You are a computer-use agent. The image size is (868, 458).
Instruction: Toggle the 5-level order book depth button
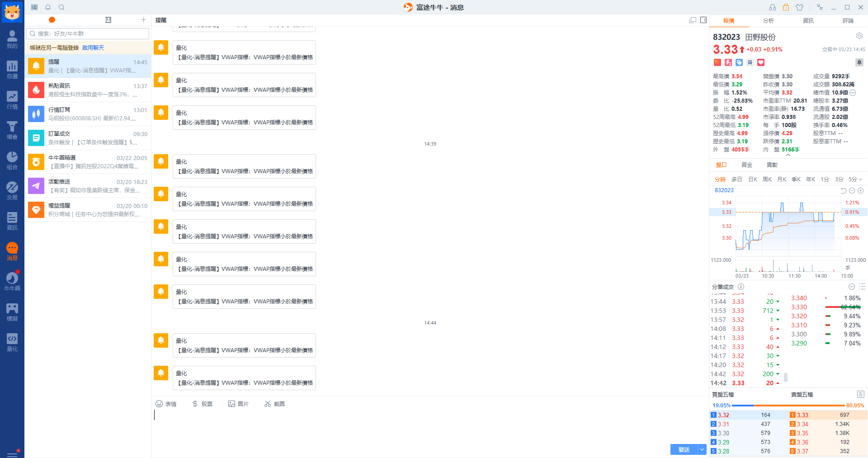point(861,394)
